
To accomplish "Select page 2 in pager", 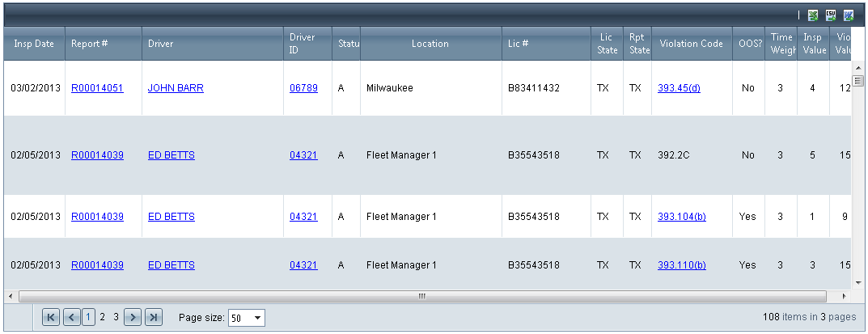I will pos(103,317).
